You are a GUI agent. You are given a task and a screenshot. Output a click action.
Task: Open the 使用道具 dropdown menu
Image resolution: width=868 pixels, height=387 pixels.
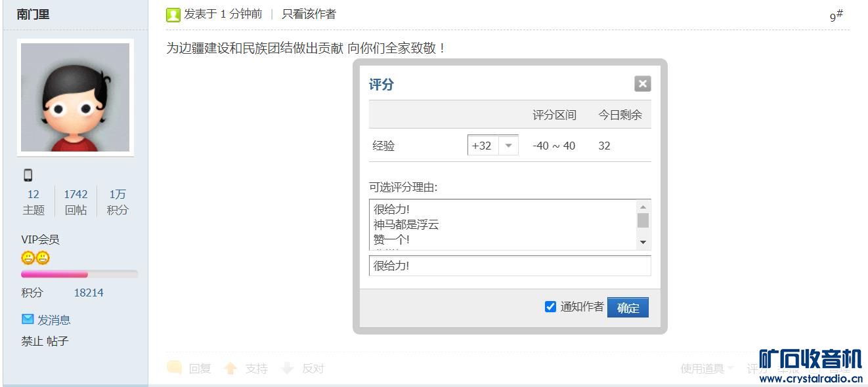pos(706,369)
